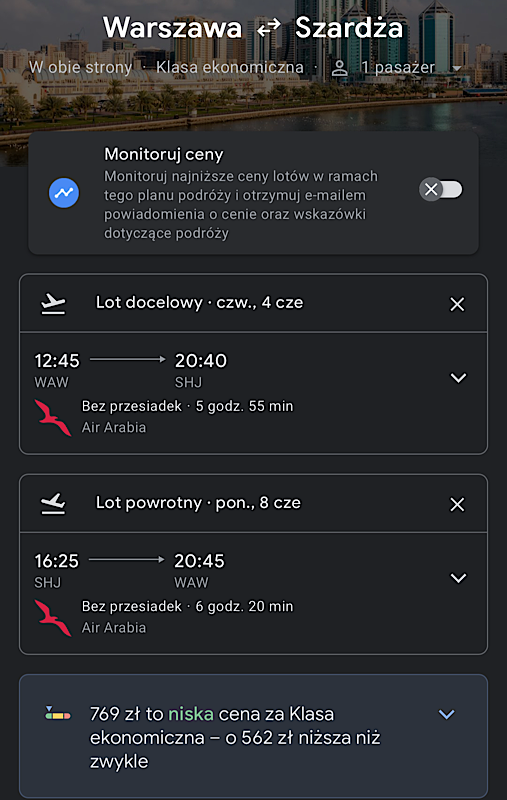Select the Klasa ekonomiczna cabin class
This screenshot has width=507, height=800.
click(x=230, y=67)
